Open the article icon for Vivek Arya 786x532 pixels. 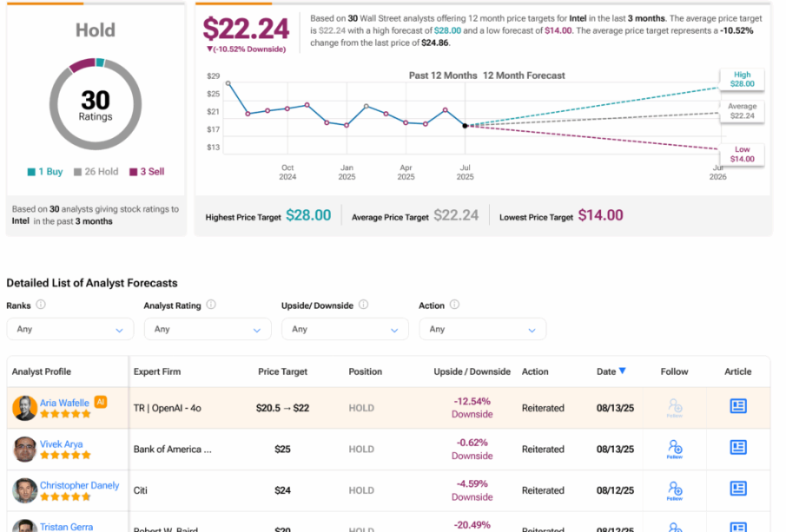(x=737, y=448)
